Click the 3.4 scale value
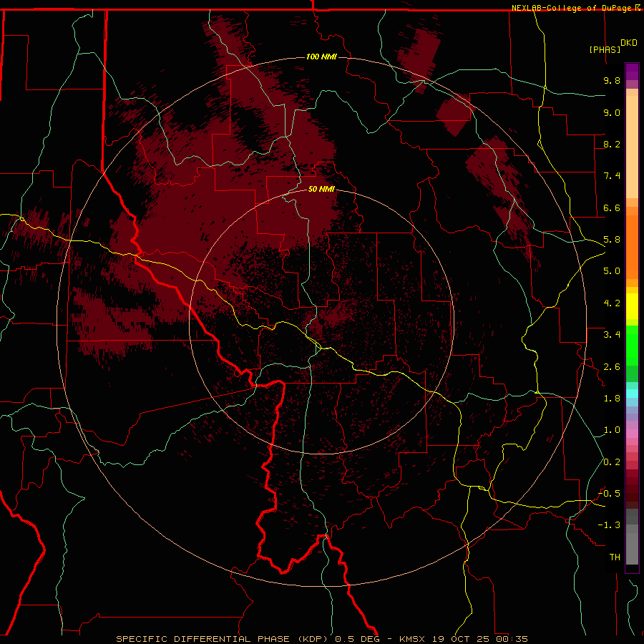This screenshot has width=644, height=644. [612, 335]
